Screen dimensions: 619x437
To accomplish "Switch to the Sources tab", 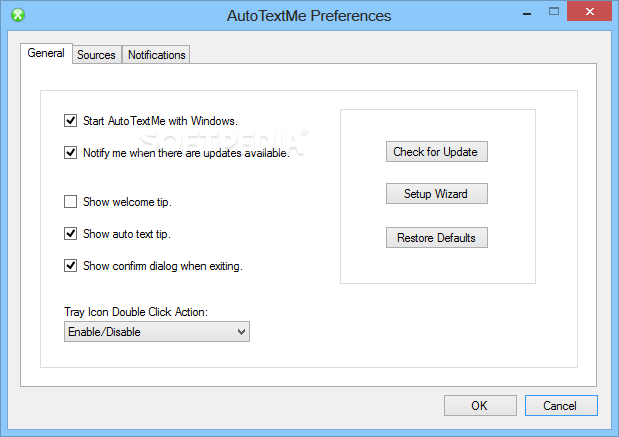I will [96, 54].
